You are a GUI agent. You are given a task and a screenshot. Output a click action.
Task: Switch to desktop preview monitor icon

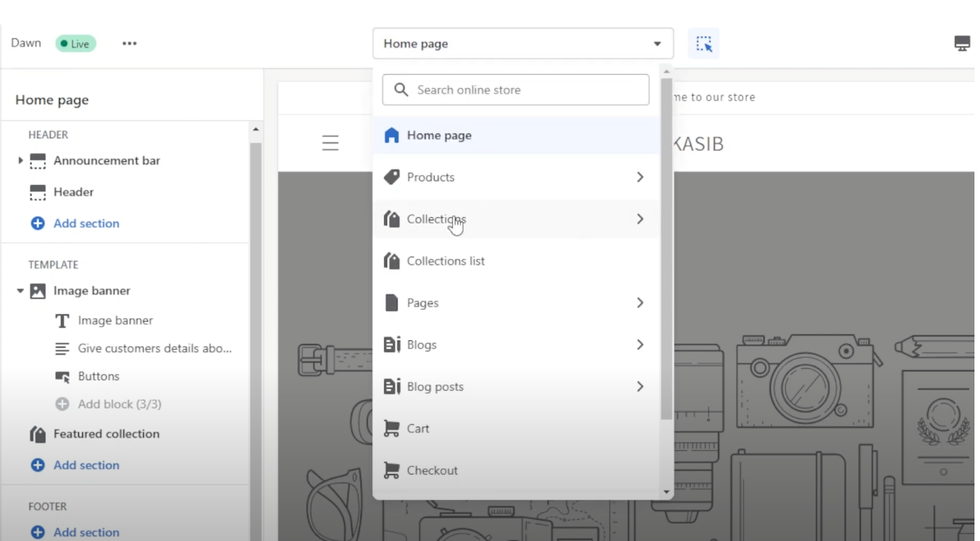pyautogui.click(x=962, y=43)
